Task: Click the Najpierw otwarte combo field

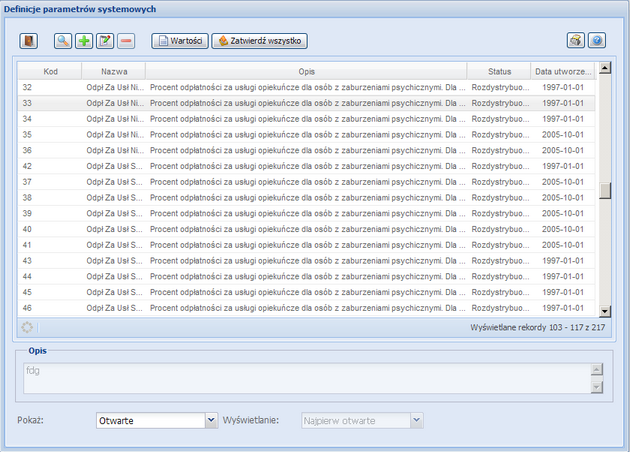Action: tap(356, 421)
